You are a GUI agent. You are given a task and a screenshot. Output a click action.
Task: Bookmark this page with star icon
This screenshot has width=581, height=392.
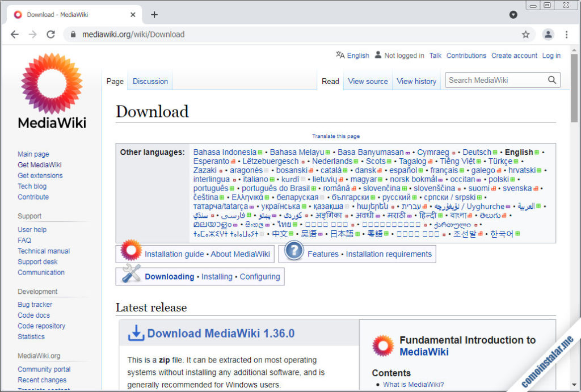tap(525, 35)
